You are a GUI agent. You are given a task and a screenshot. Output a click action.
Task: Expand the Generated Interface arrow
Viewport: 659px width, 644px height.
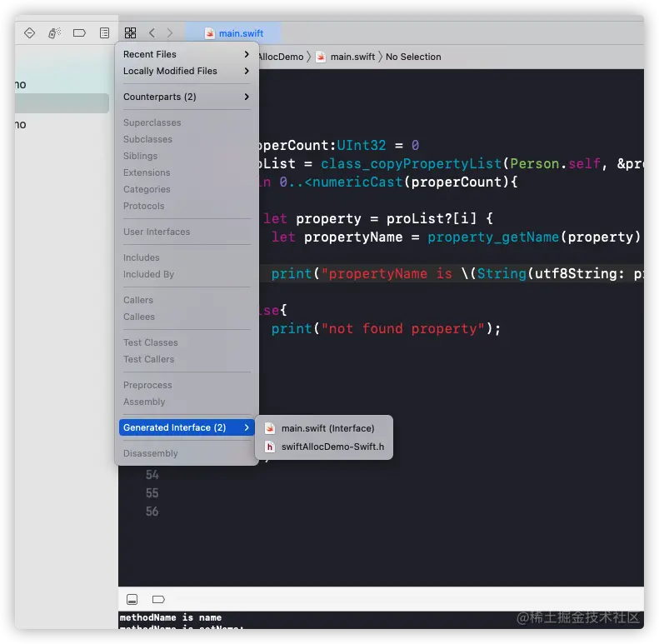click(x=247, y=427)
